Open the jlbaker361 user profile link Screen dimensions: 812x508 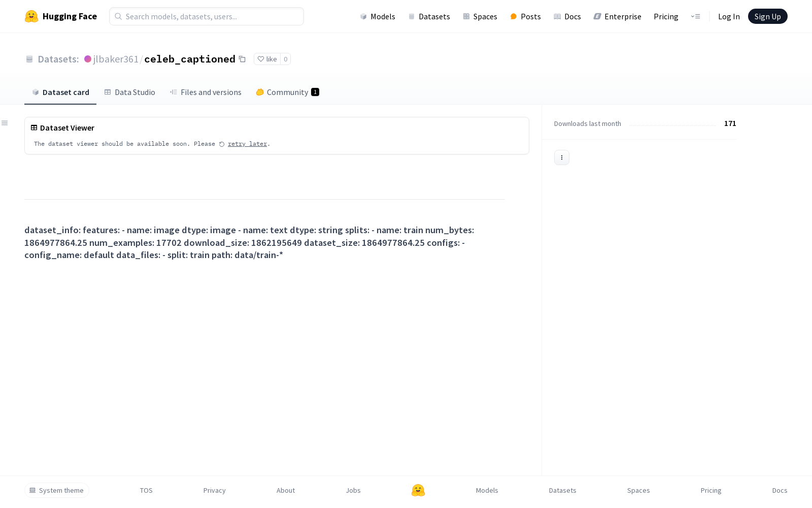click(x=116, y=59)
